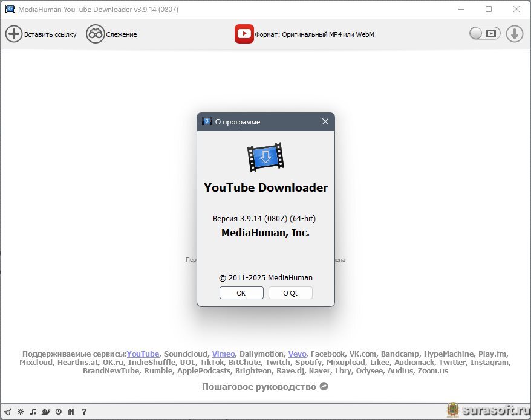Viewport: 531px width, 420px height.
Task: Click the Soundcloud service name
Action: [x=185, y=354]
